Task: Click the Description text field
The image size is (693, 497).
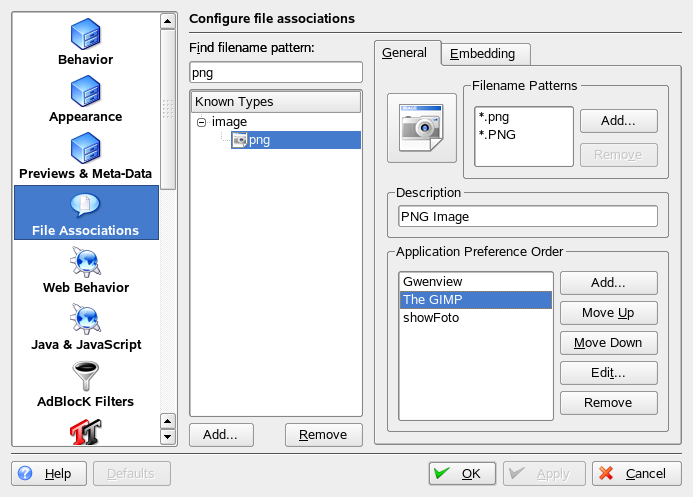Action: coord(527,216)
